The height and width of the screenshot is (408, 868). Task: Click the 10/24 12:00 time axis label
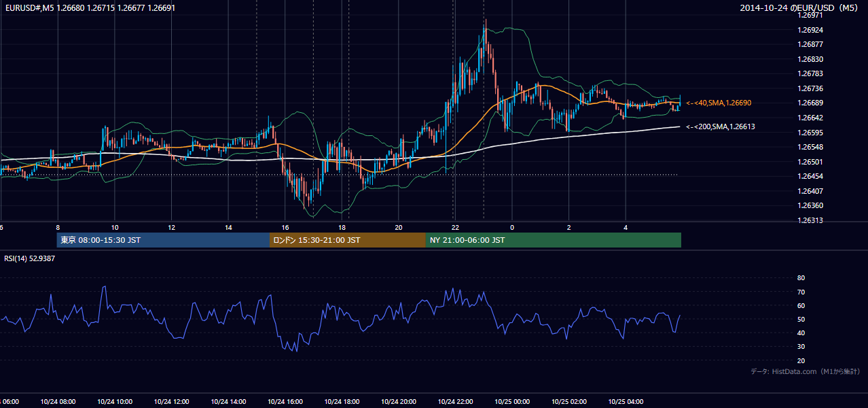coord(171,401)
